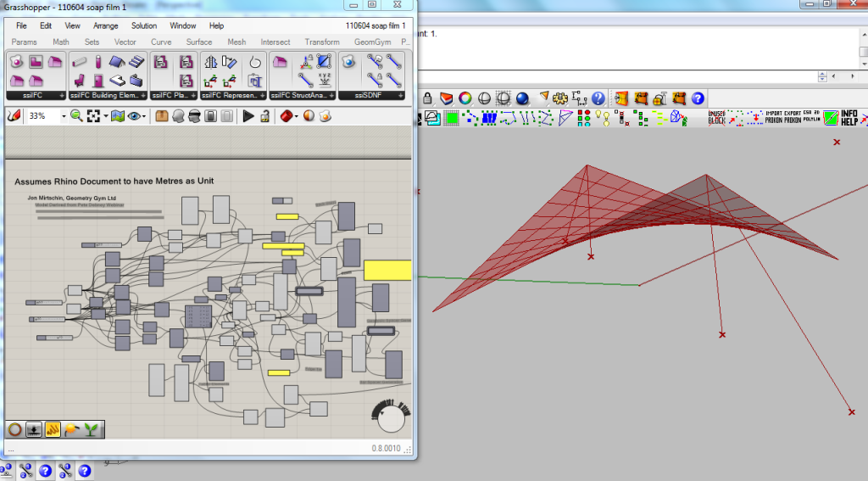The width and height of the screenshot is (868, 481).
Task: Switch to the GeomGym tab
Action: coord(372,42)
